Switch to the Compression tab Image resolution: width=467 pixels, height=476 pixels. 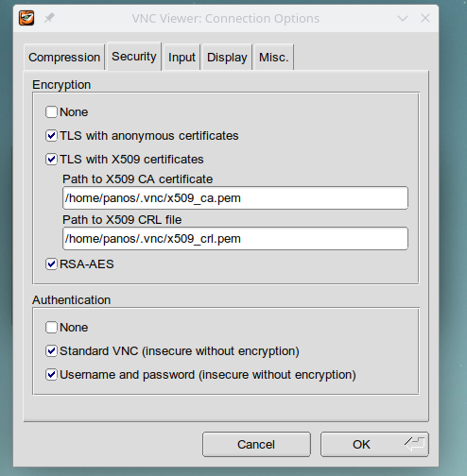(x=64, y=58)
